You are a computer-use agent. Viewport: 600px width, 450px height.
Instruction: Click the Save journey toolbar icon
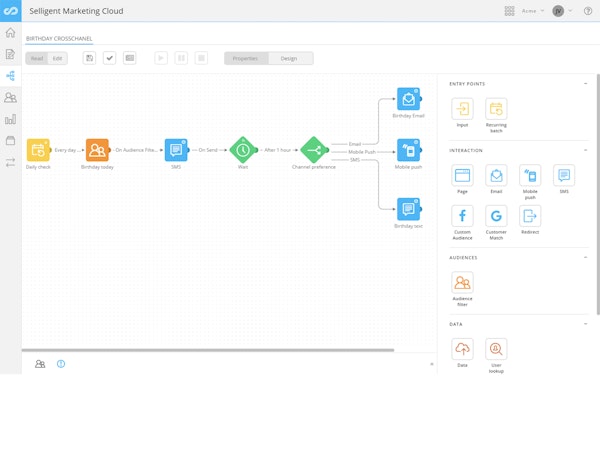(89, 58)
